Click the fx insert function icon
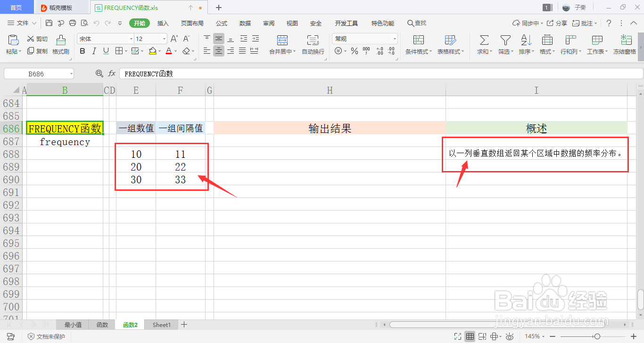This screenshot has height=343, width=644. pyautogui.click(x=112, y=73)
